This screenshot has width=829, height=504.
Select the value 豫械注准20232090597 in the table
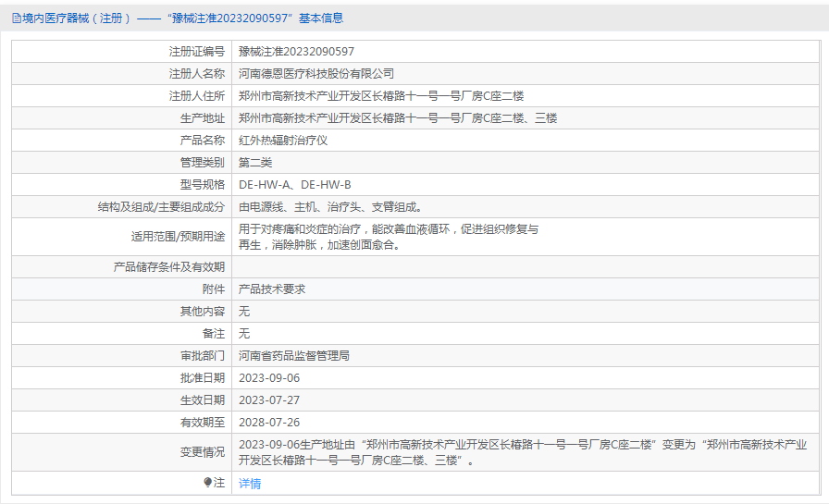(296, 52)
